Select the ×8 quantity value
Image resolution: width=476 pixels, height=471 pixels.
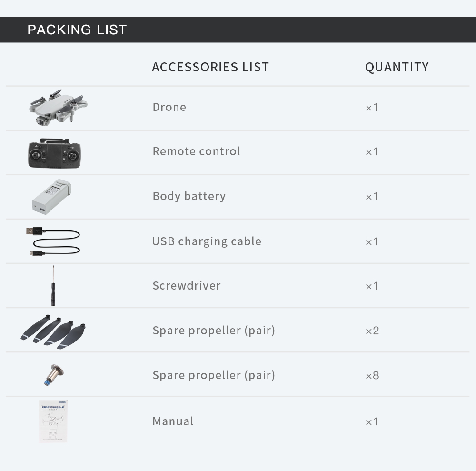(x=372, y=376)
